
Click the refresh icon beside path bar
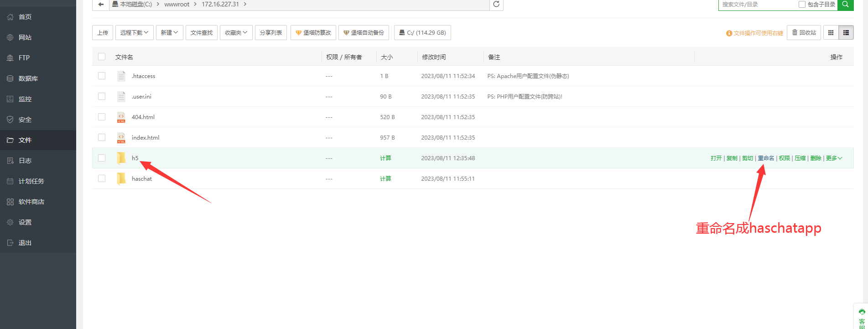(x=496, y=4)
